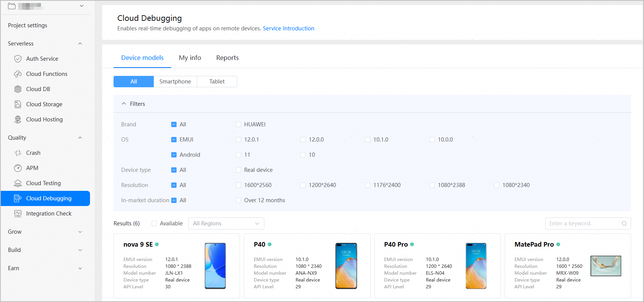Toggle the EMUI OS checkbox
644x302 pixels.
174,140
